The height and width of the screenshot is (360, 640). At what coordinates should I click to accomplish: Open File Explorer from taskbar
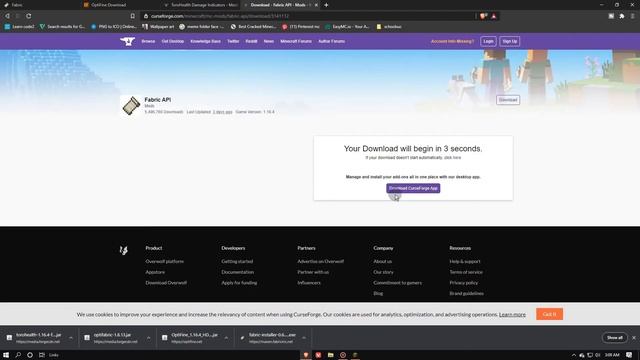tap(331, 355)
